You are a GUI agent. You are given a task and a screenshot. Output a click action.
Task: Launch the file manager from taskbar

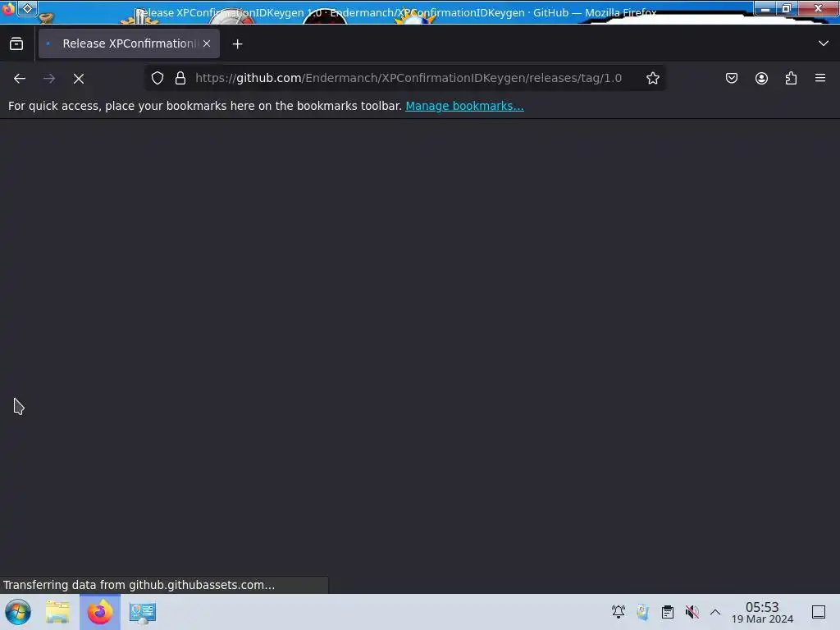point(58,612)
